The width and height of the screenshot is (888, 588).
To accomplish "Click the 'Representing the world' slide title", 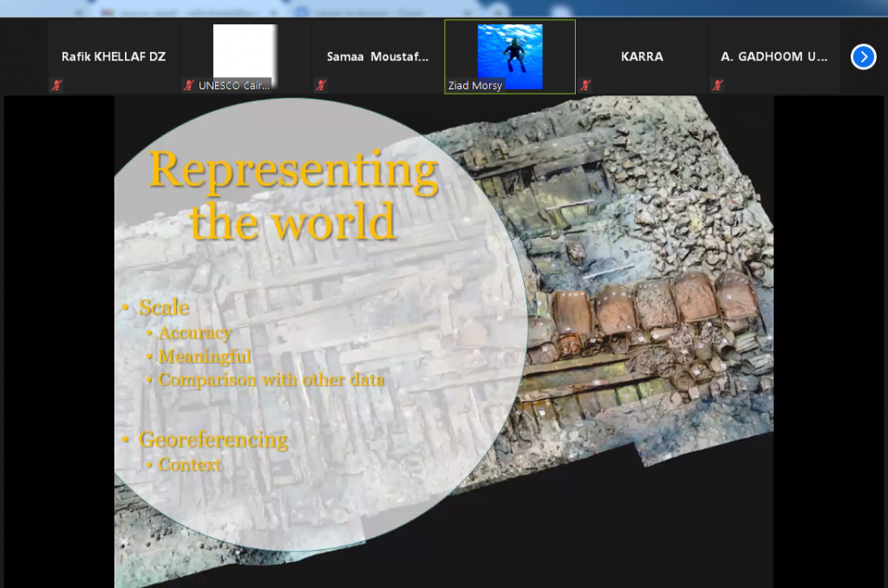I will point(293,195).
